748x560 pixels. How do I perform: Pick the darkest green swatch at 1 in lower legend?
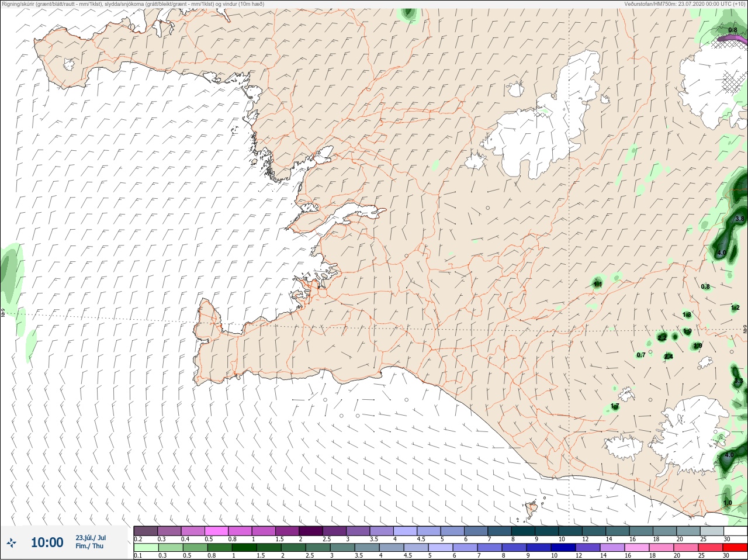pos(244,548)
